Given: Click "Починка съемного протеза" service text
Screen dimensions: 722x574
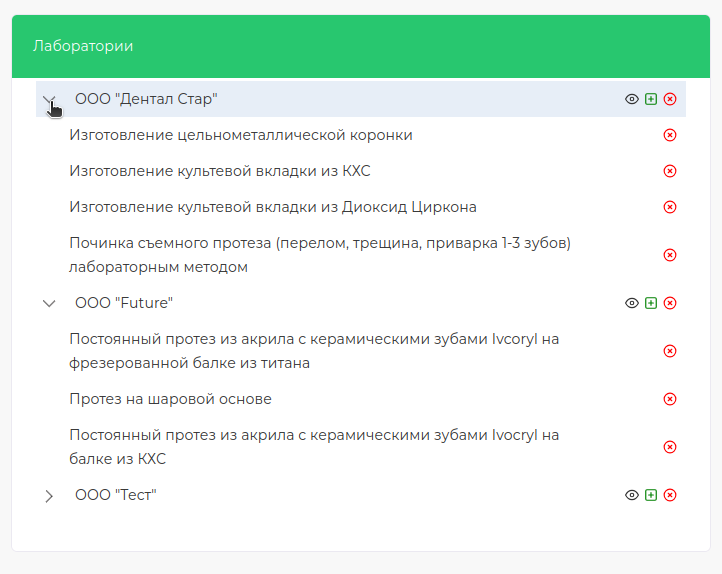Looking at the screenshot, I should point(320,255).
